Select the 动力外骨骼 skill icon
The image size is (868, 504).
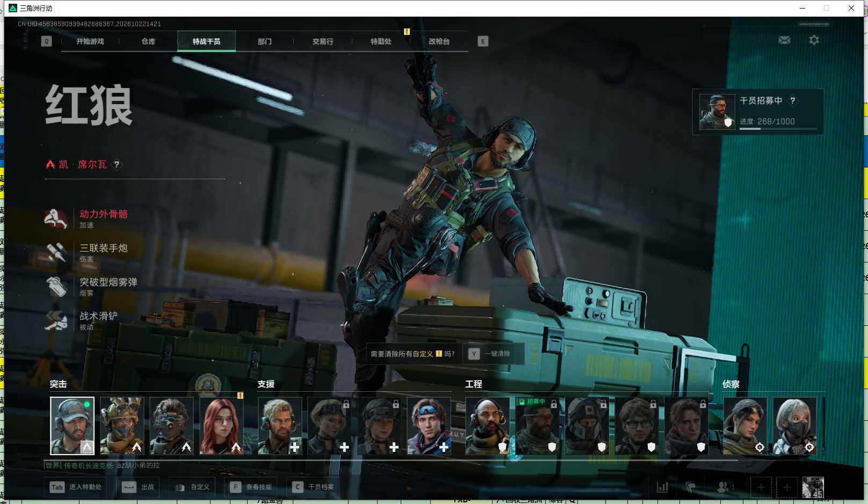56,218
